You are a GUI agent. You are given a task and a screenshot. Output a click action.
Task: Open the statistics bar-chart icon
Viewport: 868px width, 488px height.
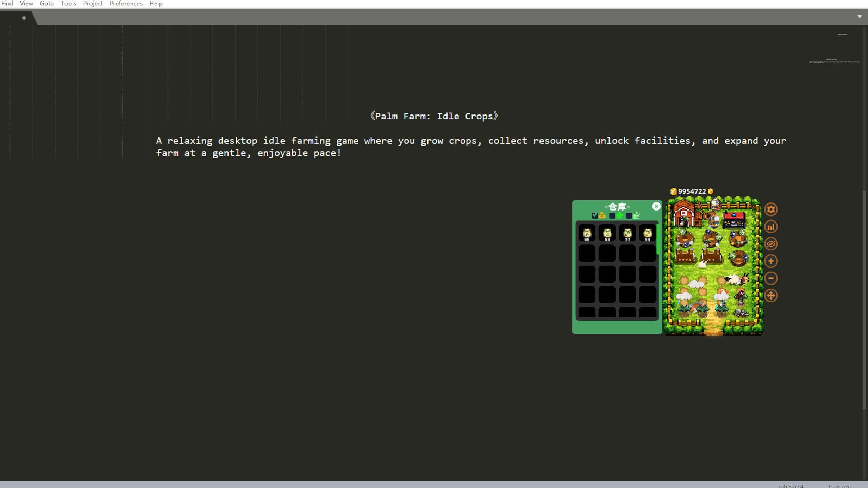771,226
